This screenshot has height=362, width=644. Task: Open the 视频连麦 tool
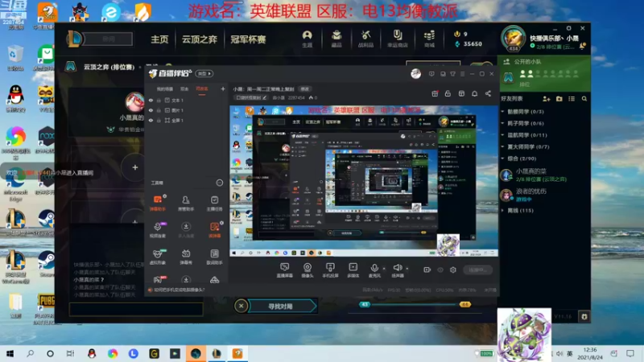coord(158,230)
